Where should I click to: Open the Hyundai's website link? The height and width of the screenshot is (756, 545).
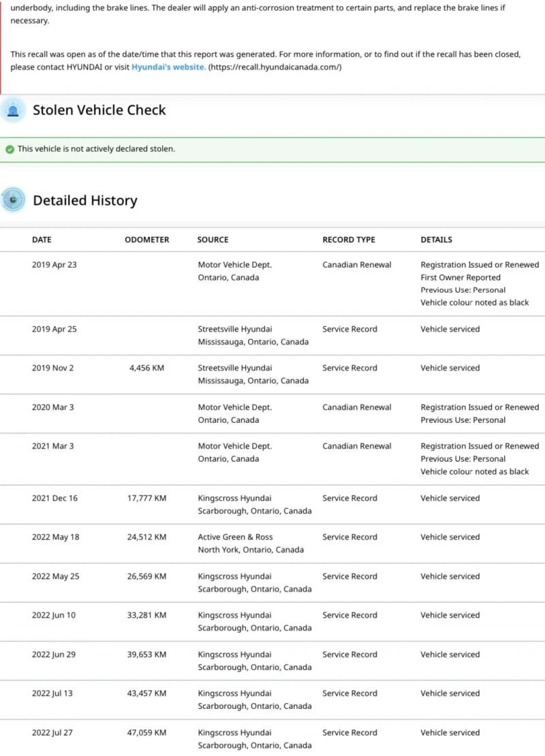168,67
